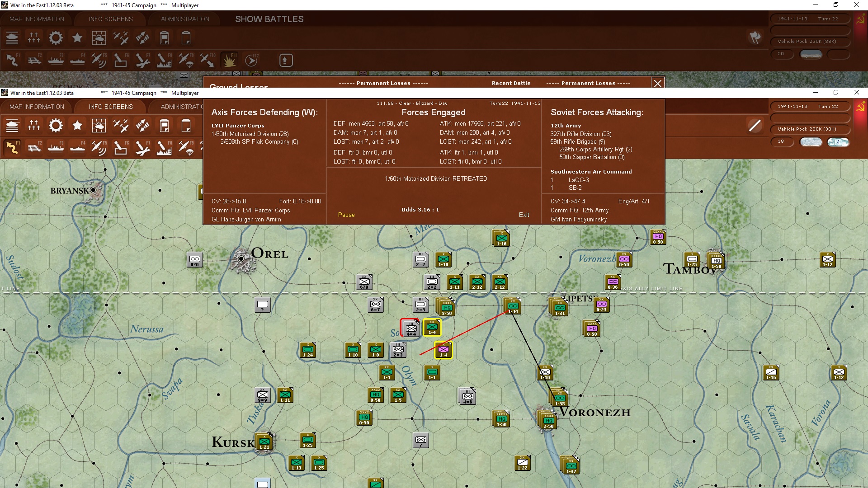Click the crossed arrows icon in front window
The height and width of the screenshot is (488, 868).
(142, 126)
